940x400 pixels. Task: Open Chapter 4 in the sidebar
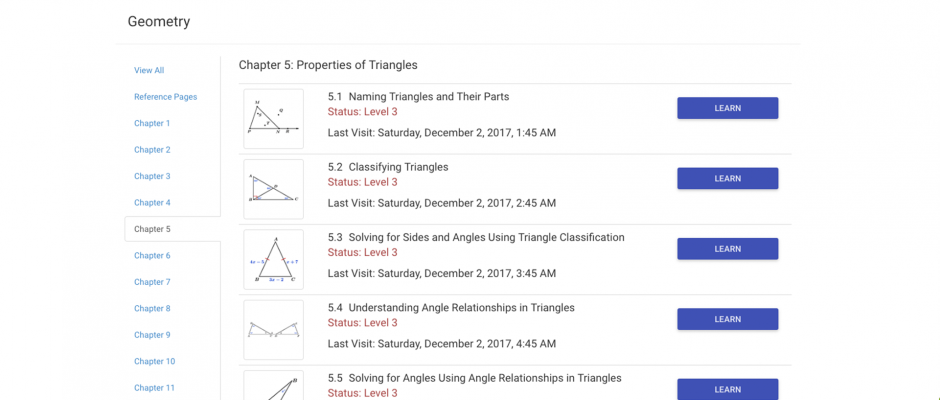152,202
